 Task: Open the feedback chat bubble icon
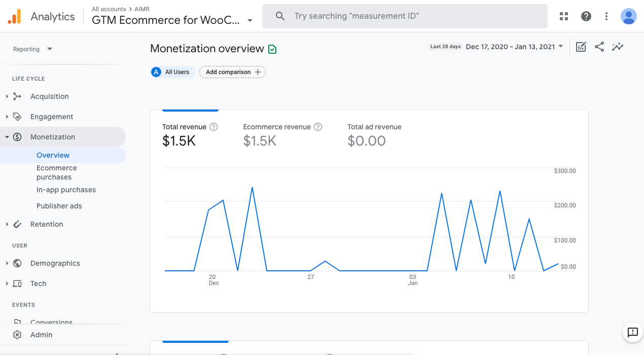(633, 333)
